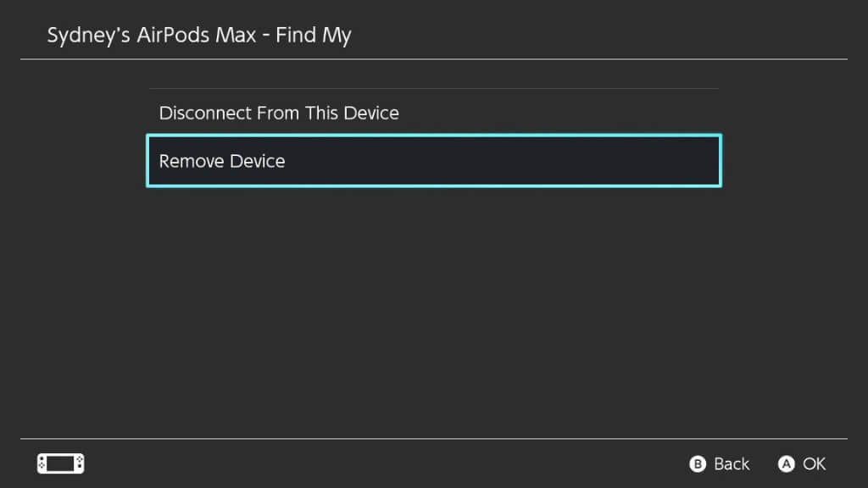The height and width of the screenshot is (488, 868).
Task: Go back using the B Back control
Action: coord(720,463)
